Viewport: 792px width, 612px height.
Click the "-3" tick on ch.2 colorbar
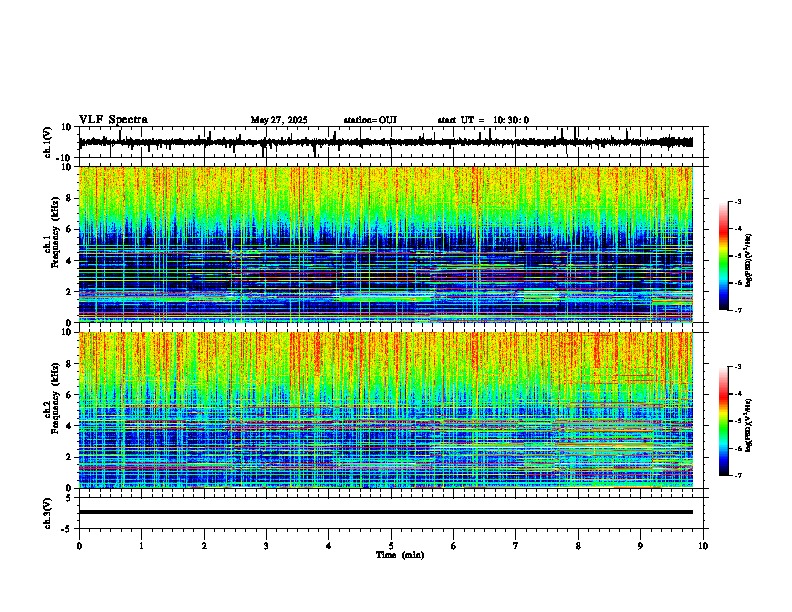click(738, 367)
